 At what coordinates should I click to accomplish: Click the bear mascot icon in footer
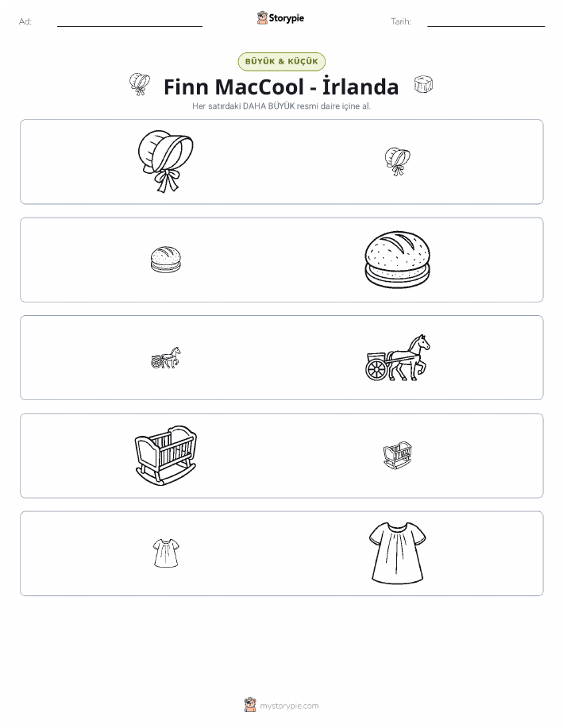point(250,705)
